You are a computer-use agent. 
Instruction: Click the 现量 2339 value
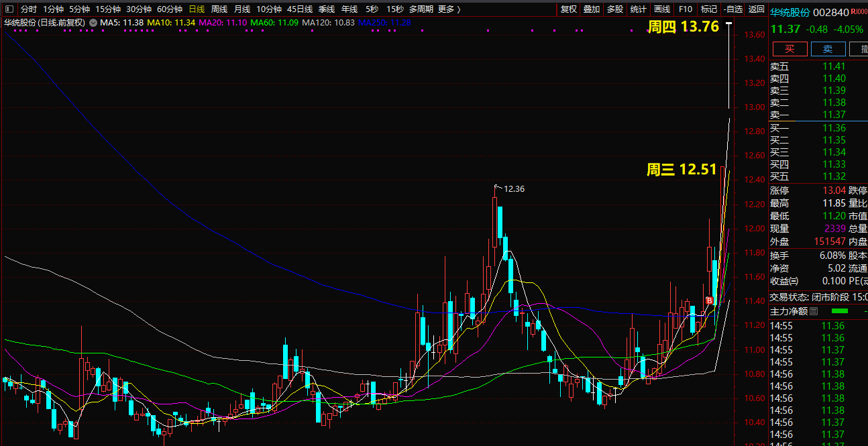pyautogui.click(x=835, y=229)
